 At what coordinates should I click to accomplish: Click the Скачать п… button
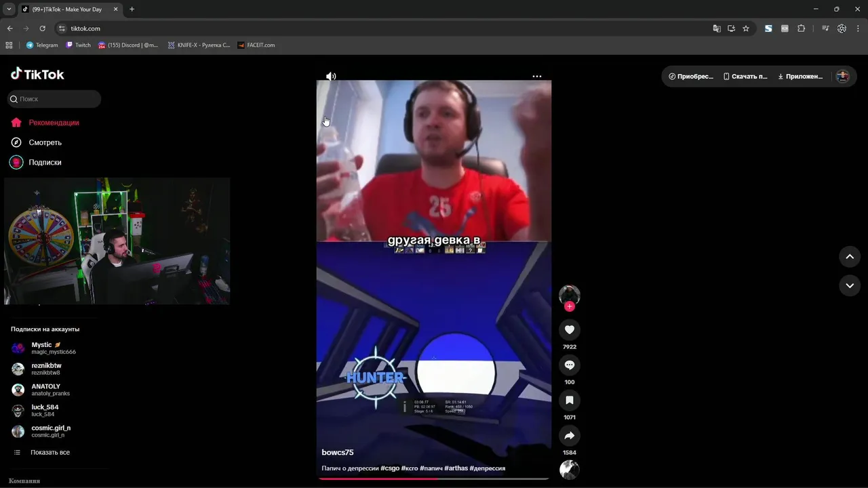[x=745, y=77]
